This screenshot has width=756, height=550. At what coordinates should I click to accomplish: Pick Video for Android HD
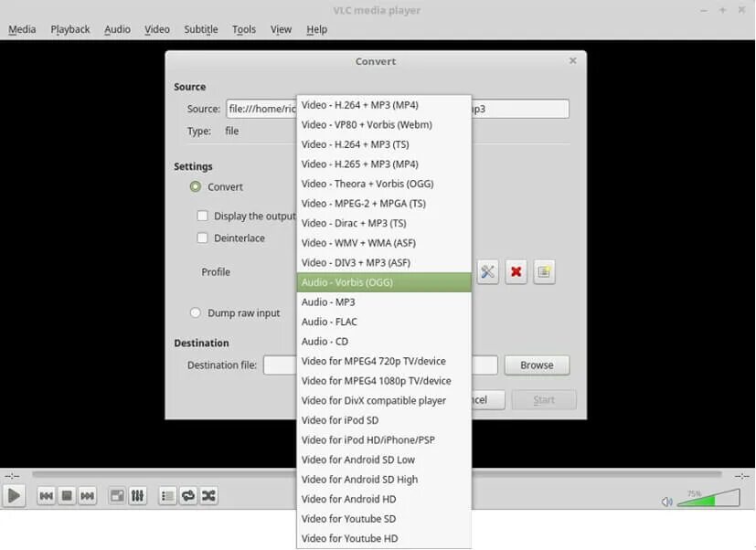[x=384, y=500]
